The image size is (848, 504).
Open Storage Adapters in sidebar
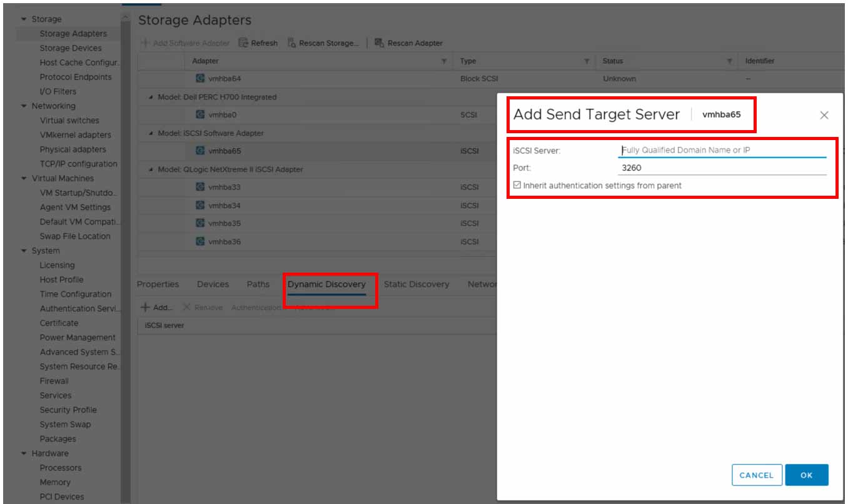(x=73, y=34)
